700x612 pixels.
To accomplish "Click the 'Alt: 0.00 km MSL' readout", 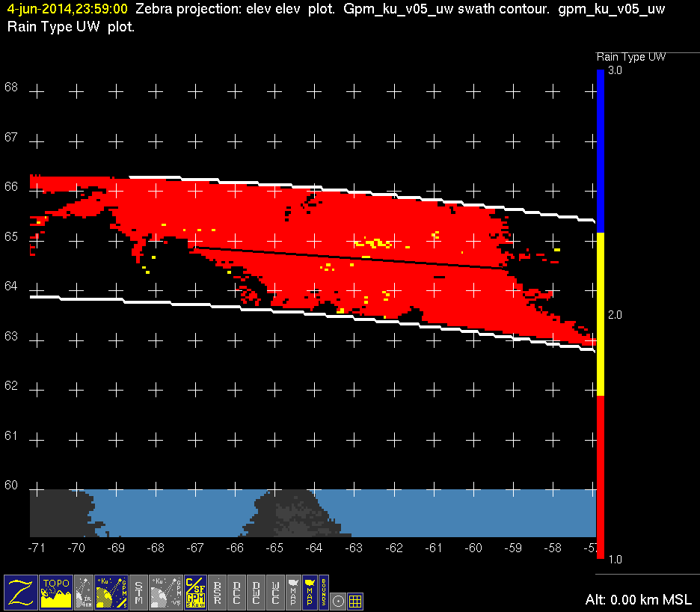I will point(638,599).
